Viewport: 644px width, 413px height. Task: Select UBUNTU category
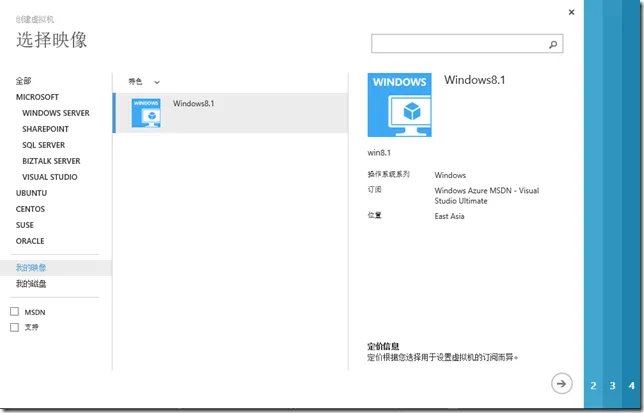pyautogui.click(x=31, y=193)
